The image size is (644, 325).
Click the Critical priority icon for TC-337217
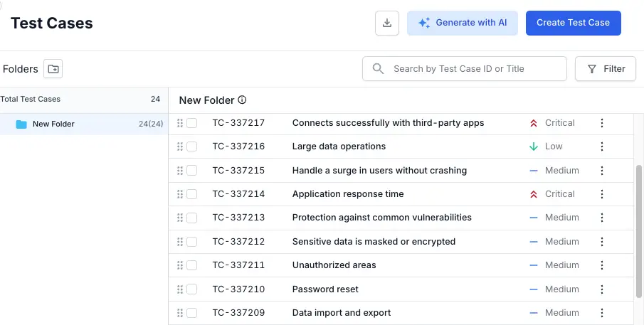(534, 123)
